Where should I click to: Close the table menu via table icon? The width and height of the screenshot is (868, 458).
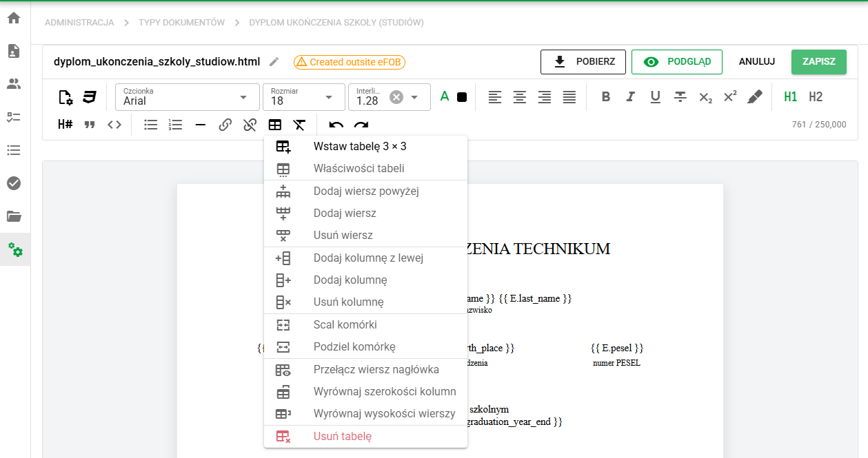click(275, 125)
